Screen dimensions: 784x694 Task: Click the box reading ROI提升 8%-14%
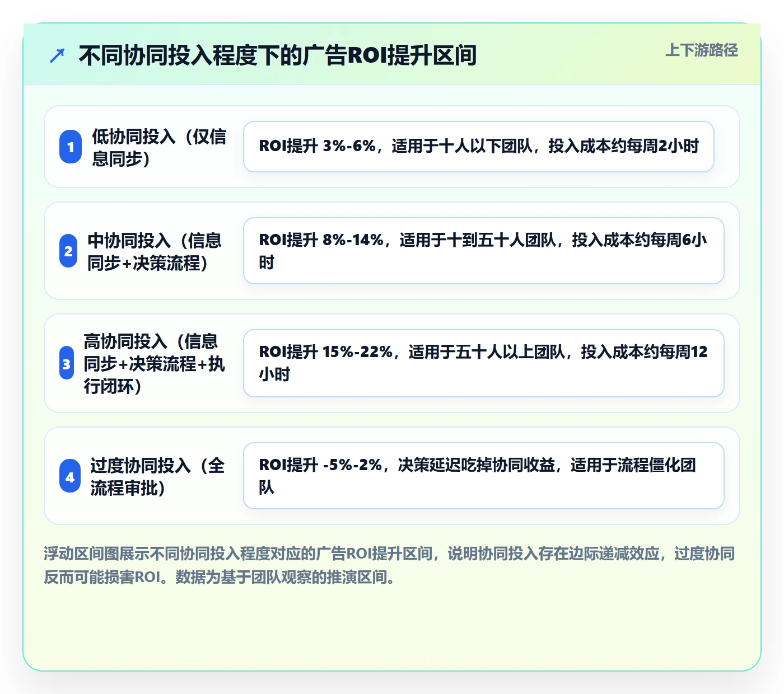click(484, 251)
